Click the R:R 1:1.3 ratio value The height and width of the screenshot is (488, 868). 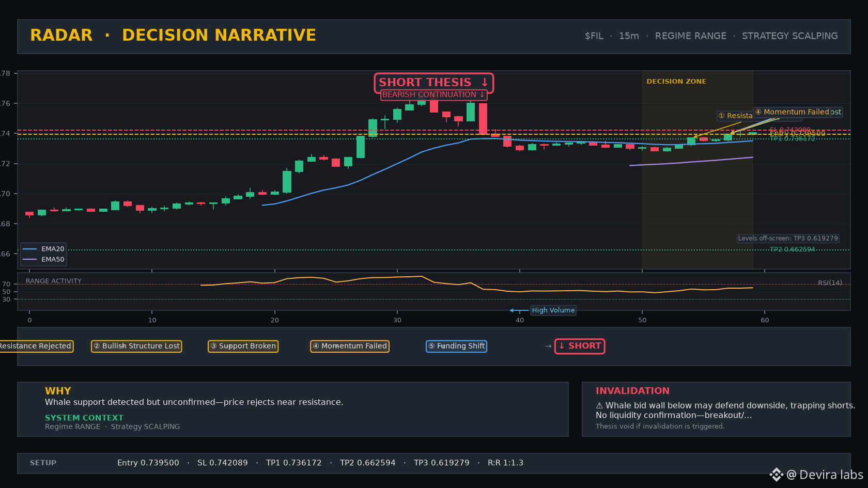pos(505,463)
